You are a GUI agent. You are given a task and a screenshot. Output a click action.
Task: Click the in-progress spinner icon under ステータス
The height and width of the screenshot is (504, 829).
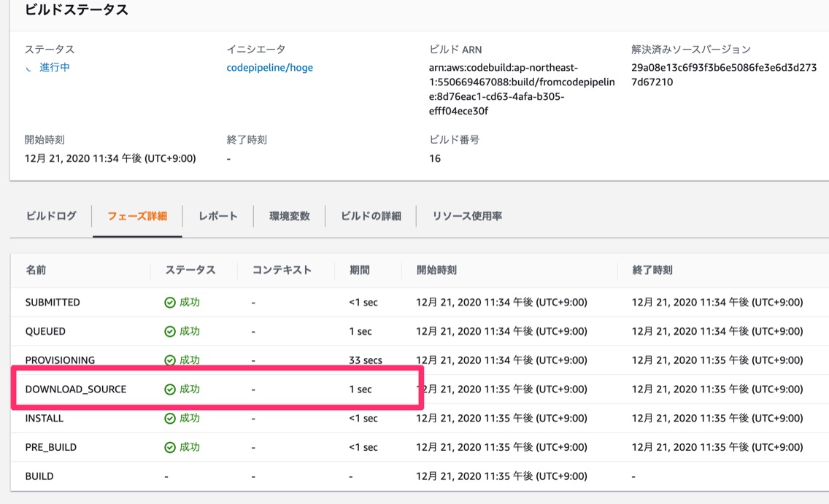point(28,68)
